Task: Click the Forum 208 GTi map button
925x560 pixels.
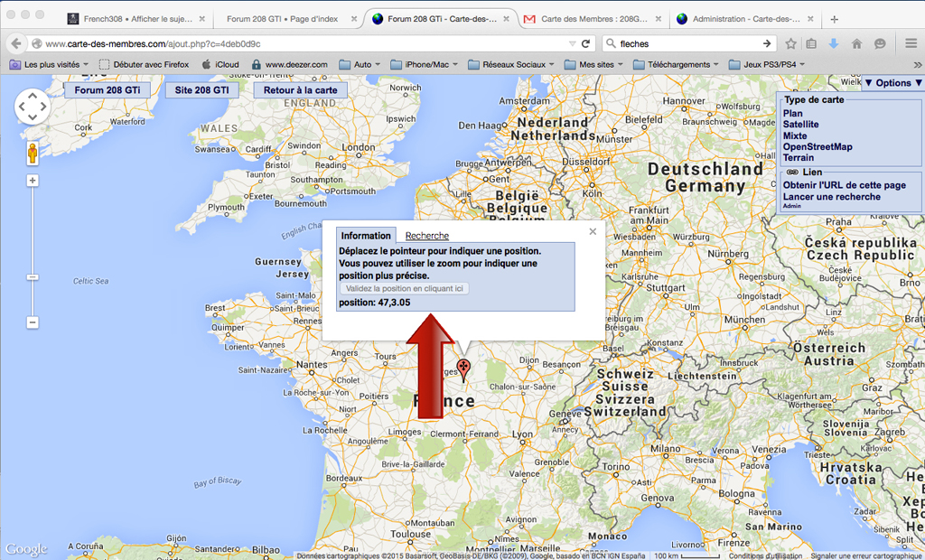Action: tap(107, 90)
